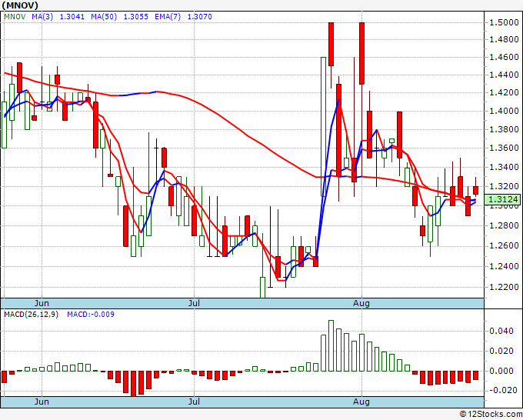Click Aug on the MACD panel date axis
Viewport: 523px width, 420px height.
click(361, 402)
